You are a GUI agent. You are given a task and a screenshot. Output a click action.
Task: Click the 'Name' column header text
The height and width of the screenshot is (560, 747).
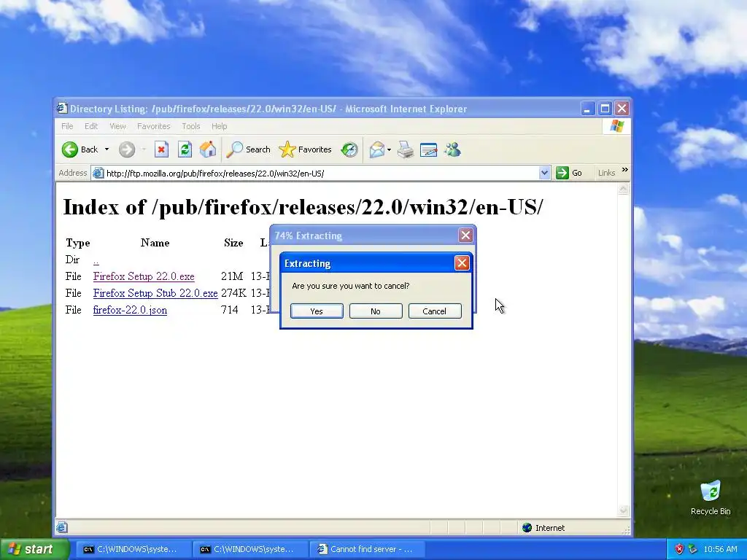pyautogui.click(x=155, y=243)
